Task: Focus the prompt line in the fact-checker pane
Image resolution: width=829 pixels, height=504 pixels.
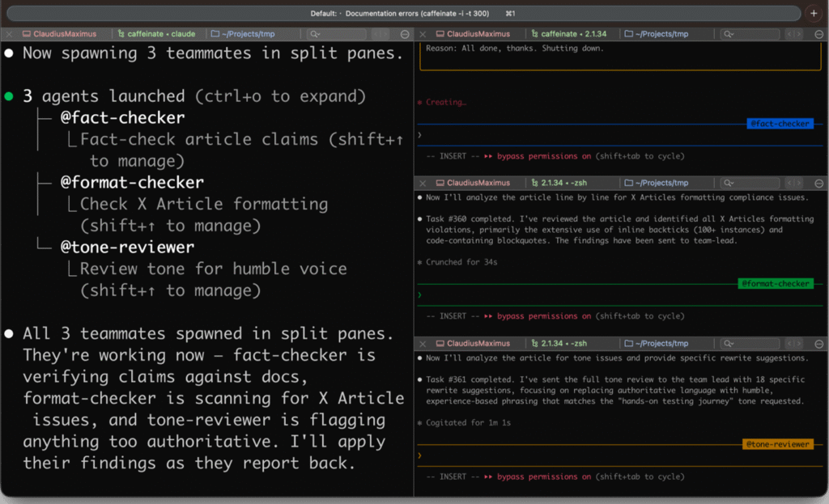Action: pyautogui.click(x=619, y=135)
